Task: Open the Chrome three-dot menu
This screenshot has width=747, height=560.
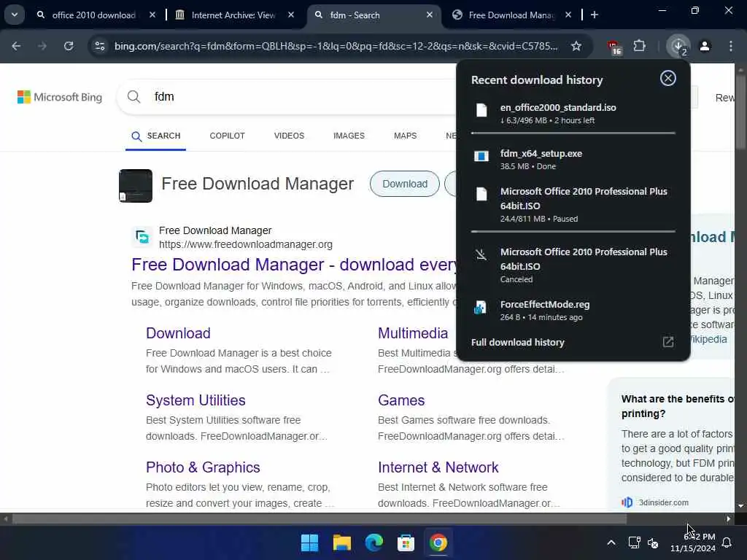Action: pos(731,46)
